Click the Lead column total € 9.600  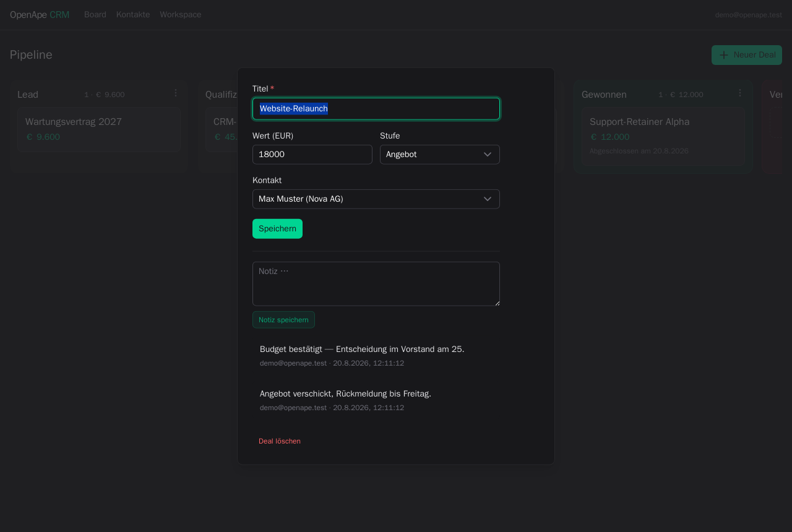(x=110, y=95)
